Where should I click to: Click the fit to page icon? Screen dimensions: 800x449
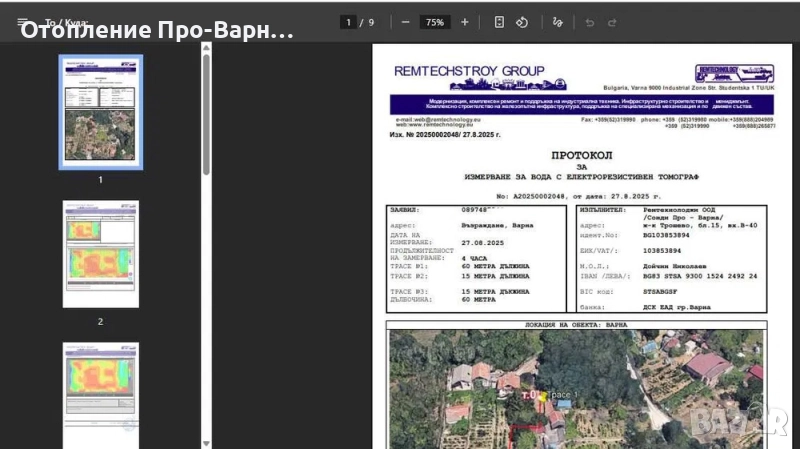click(x=499, y=22)
